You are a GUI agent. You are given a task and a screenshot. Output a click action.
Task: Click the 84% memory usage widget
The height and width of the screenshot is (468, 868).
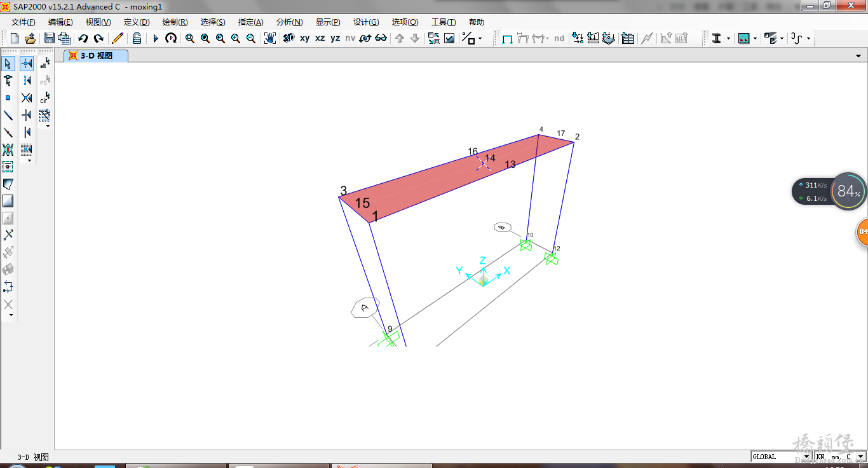[x=848, y=191]
